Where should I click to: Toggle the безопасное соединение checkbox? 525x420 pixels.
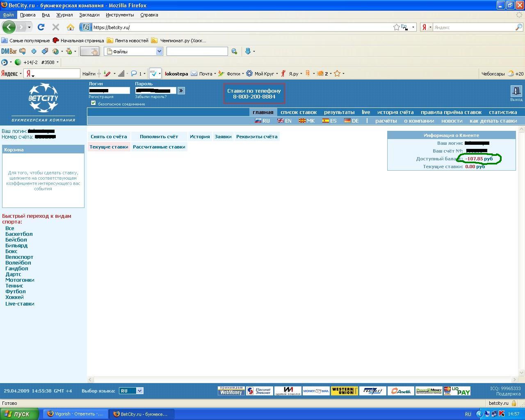coord(93,103)
